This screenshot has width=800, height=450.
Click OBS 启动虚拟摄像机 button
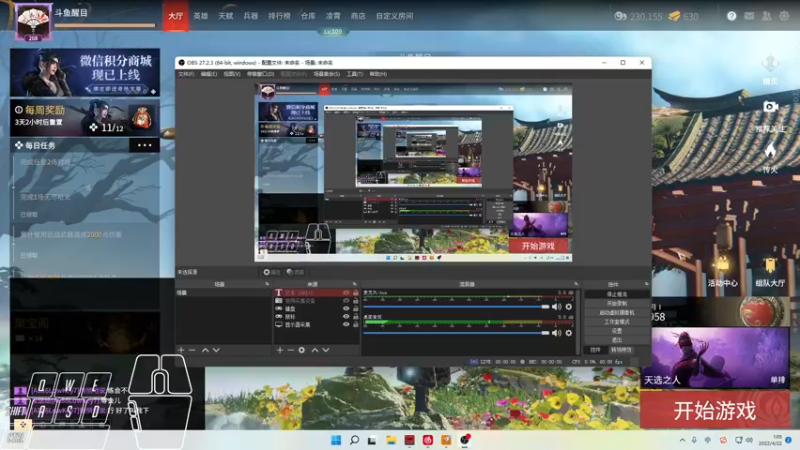click(617, 312)
